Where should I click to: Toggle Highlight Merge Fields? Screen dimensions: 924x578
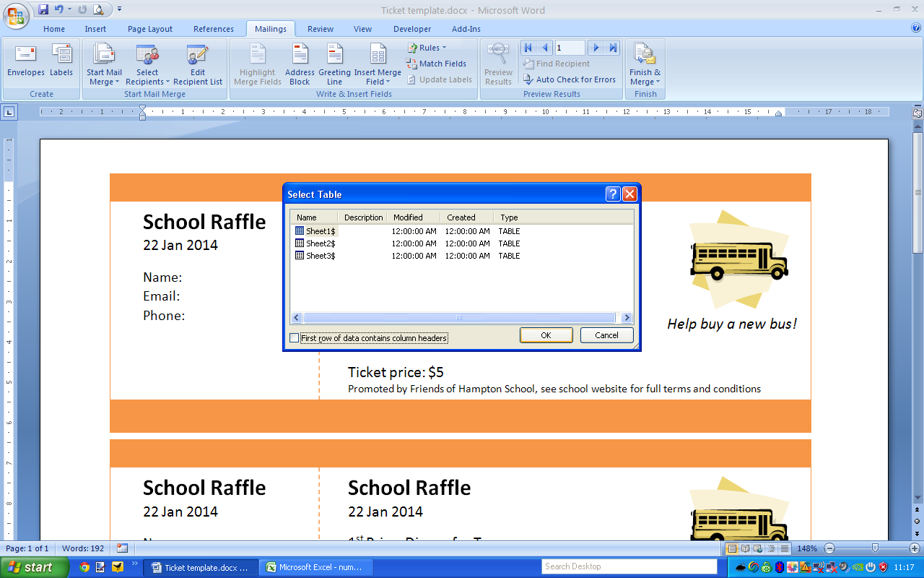pos(257,64)
